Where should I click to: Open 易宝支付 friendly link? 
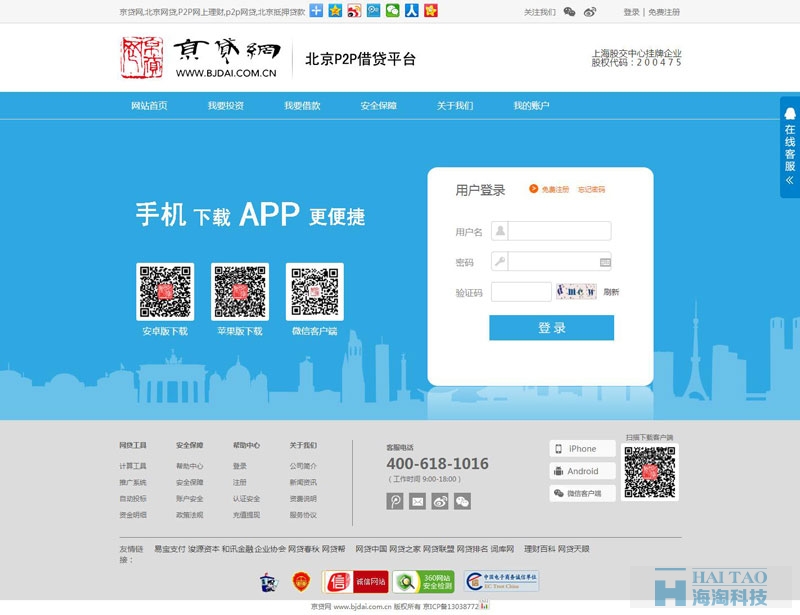pyautogui.click(x=170, y=549)
